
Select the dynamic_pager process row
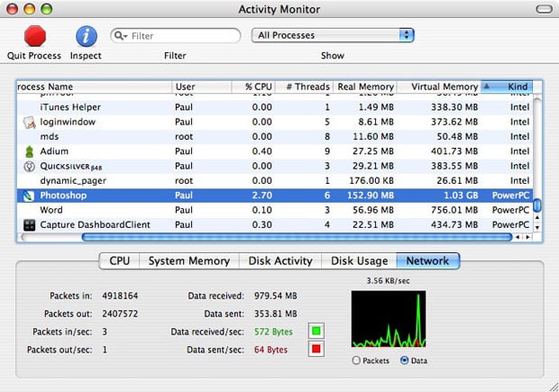[x=274, y=180]
